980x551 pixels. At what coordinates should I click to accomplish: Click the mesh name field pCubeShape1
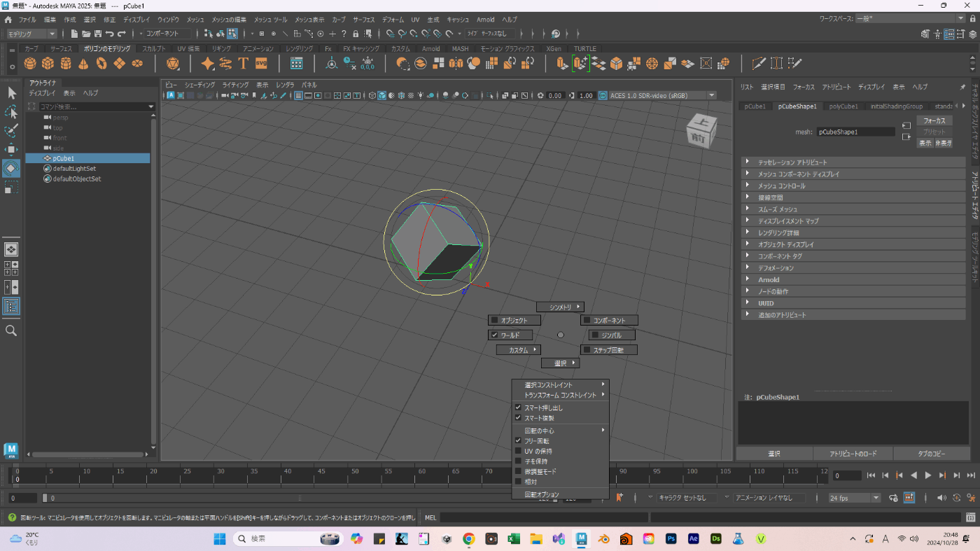[855, 132]
